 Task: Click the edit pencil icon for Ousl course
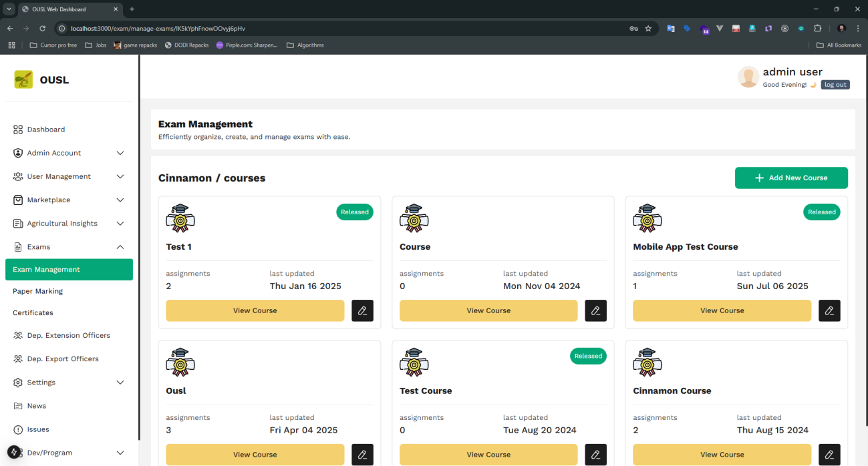[362, 455]
